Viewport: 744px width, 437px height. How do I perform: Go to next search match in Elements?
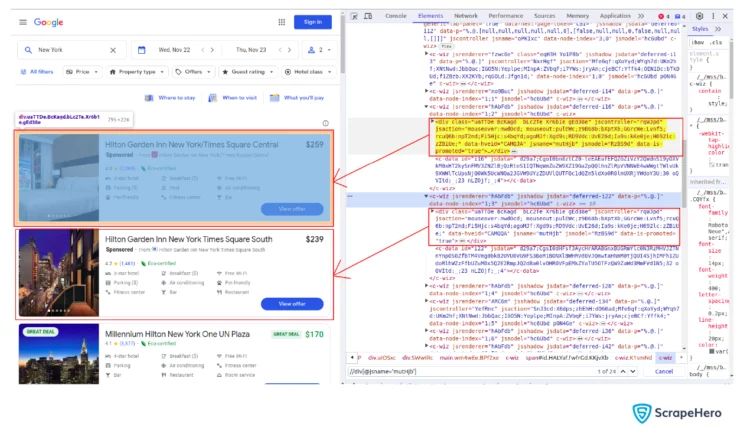[633, 372]
